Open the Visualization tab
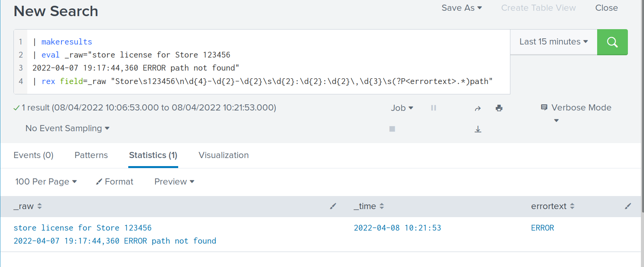 point(223,155)
